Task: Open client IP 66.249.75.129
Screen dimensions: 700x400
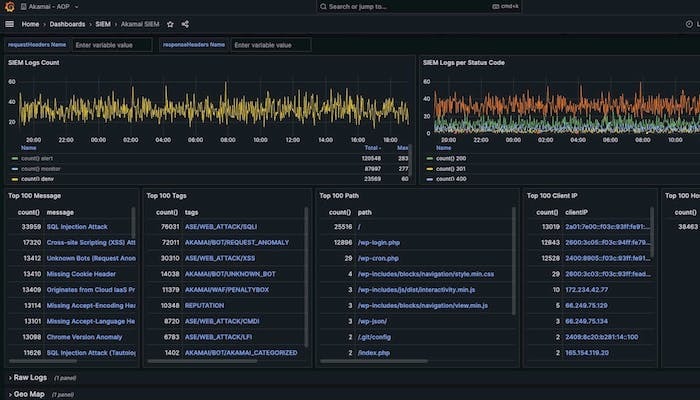Action: coord(586,306)
